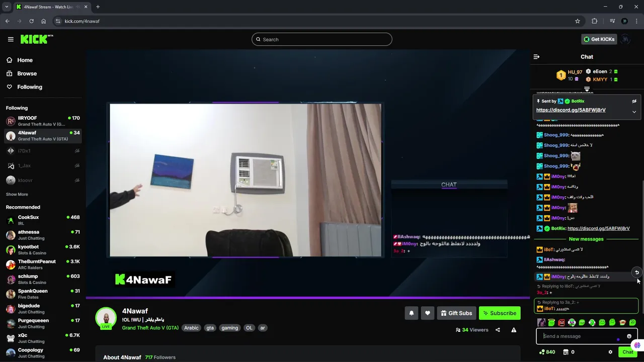Open the browser home page
644x362 pixels.
pyautogui.click(x=44, y=21)
